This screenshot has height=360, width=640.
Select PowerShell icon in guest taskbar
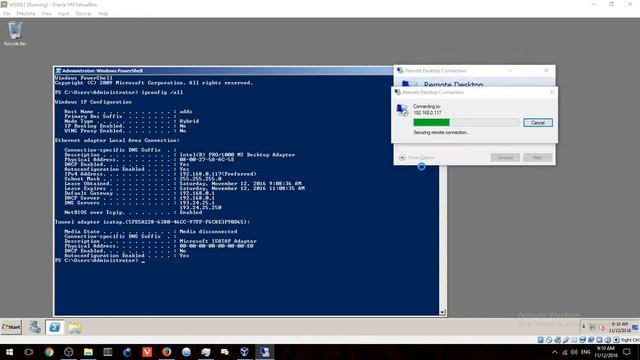click(54, 327)
